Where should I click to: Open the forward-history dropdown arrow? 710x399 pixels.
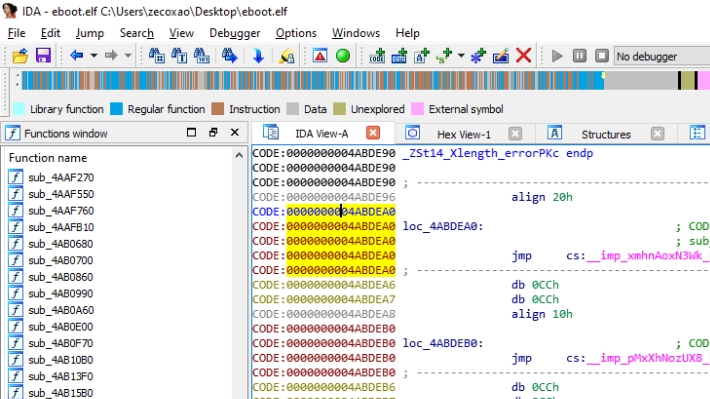(128, 56)
